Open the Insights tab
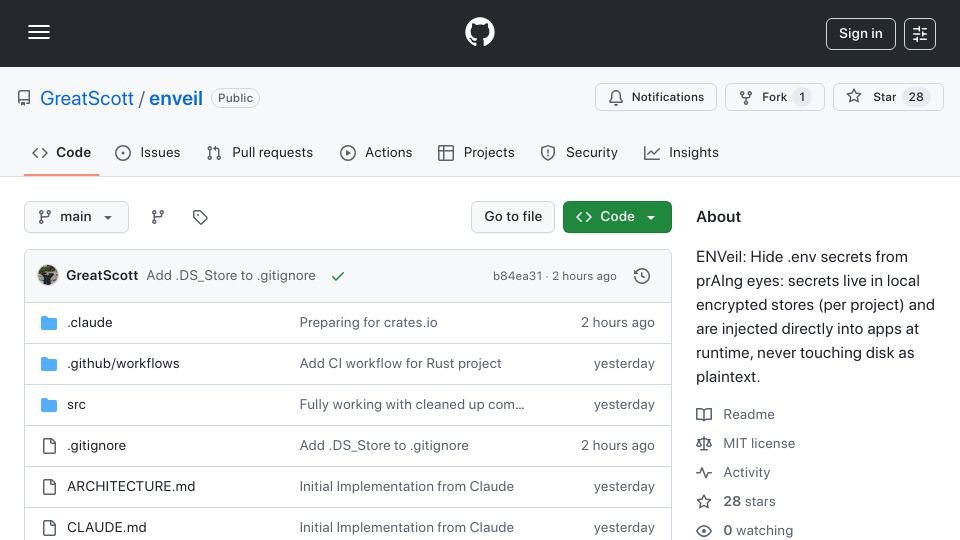Screen dimensions: 960x540 [x=681, y=152]
